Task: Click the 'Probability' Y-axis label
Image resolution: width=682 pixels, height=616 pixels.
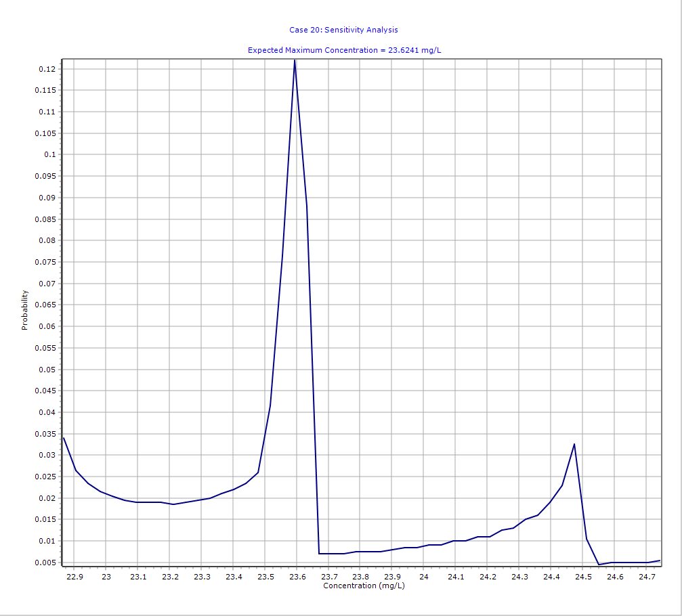Action: [x=25, y=310]
